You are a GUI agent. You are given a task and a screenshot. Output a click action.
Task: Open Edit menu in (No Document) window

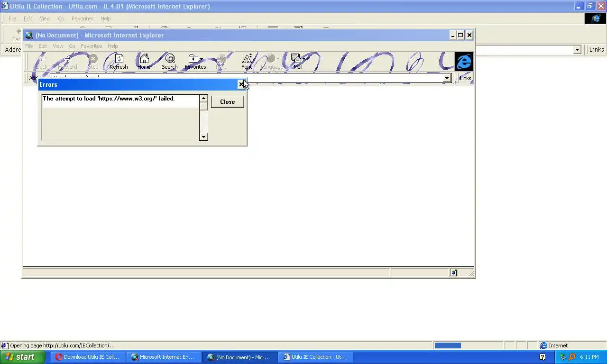coord(43,46)
